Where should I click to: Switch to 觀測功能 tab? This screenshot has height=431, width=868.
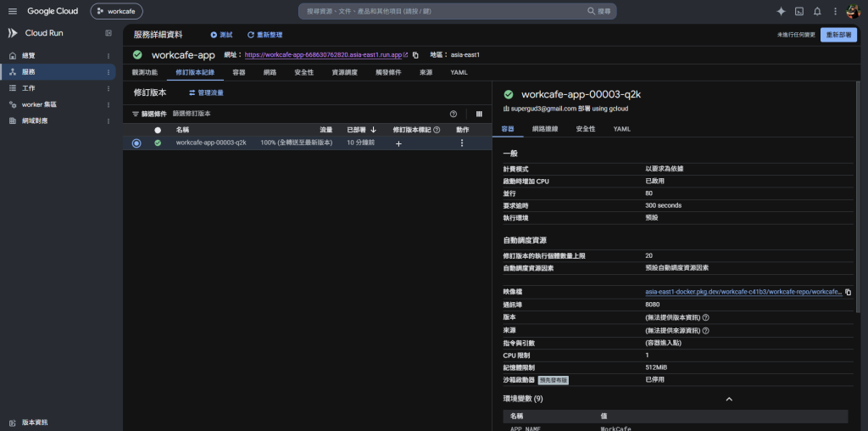tap(144, 73)
